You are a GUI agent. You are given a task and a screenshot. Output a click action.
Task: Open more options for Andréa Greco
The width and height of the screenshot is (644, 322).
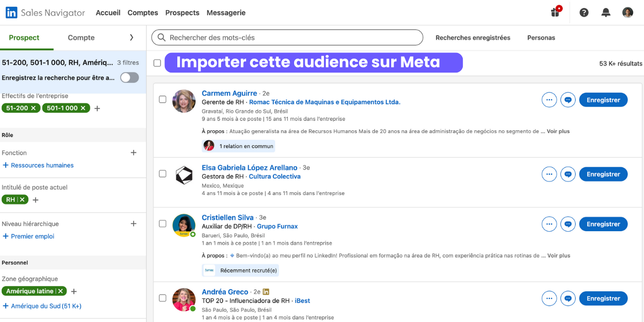pyautogui.click(x=549, y=298)
